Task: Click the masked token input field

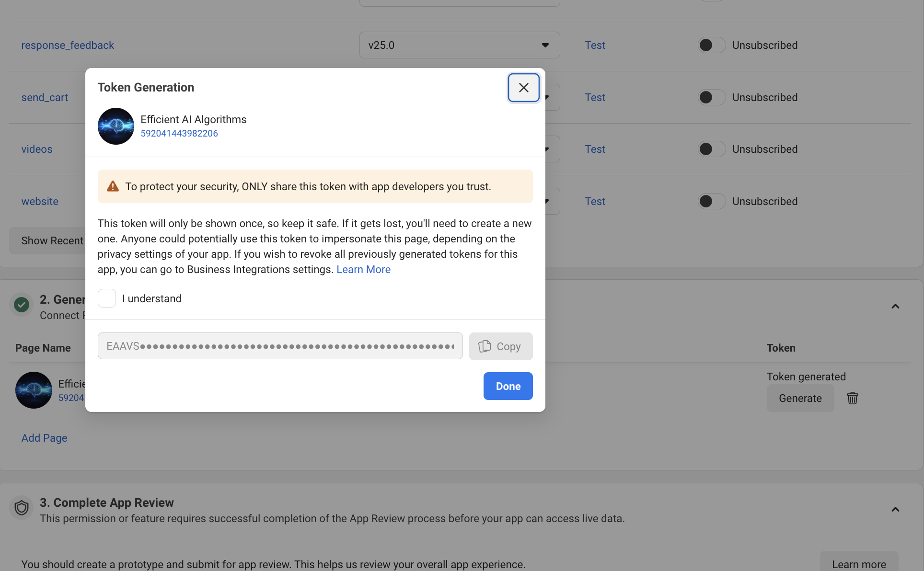Action: click(280, 346)
